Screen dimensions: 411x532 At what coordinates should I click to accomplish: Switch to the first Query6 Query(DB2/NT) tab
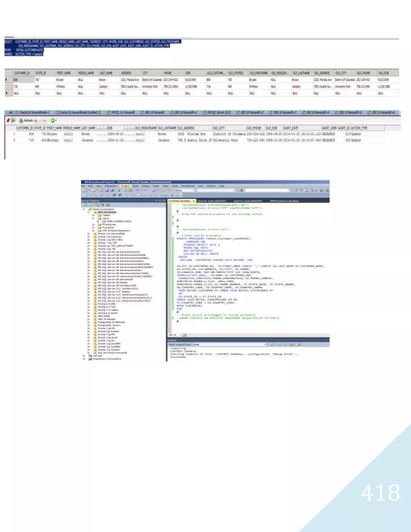[212, 201]
